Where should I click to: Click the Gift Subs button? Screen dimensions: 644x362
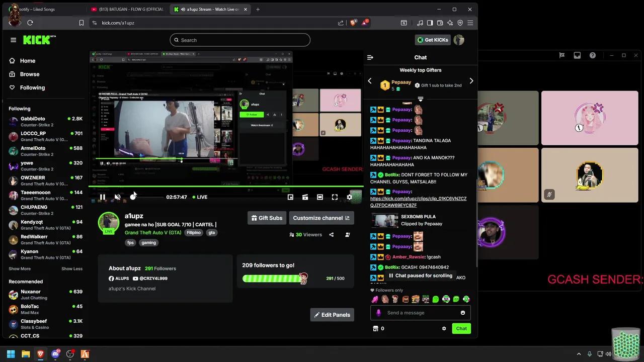[x=266, y=218]
